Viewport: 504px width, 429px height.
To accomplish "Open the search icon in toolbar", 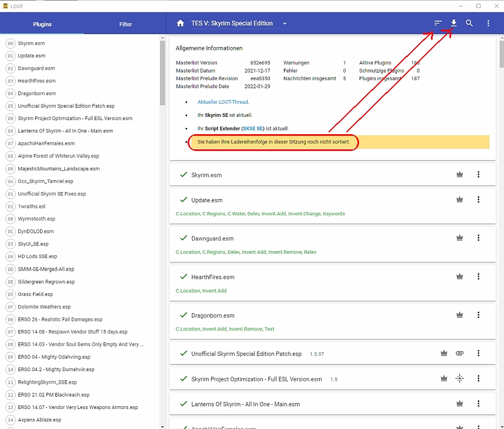I will [469, 23].
